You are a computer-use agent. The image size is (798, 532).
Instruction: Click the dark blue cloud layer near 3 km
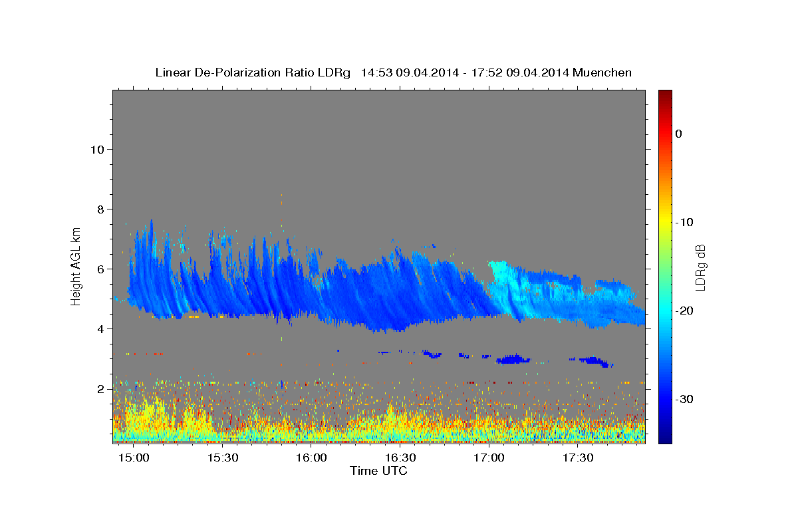tap(513, 360)
